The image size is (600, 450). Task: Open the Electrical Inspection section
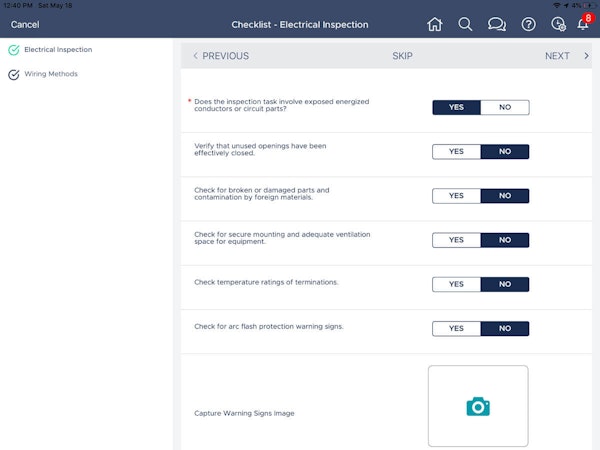58,49
